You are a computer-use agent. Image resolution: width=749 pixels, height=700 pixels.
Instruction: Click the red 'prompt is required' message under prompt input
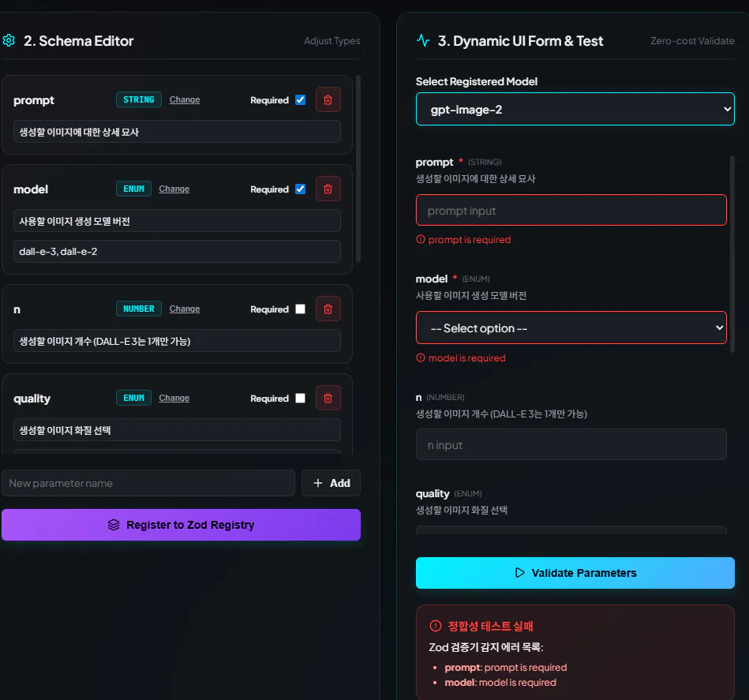coord(470,240)
